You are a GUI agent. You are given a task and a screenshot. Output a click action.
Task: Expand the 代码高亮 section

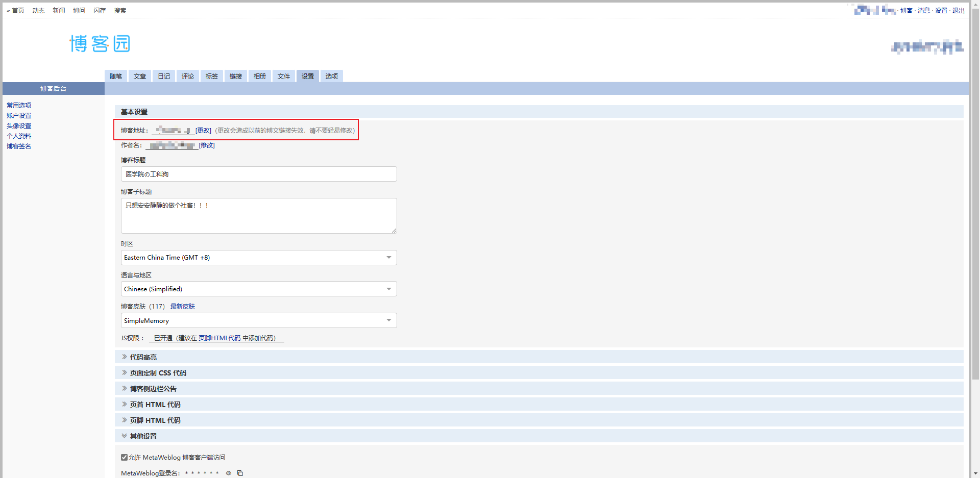pos(539,357)
